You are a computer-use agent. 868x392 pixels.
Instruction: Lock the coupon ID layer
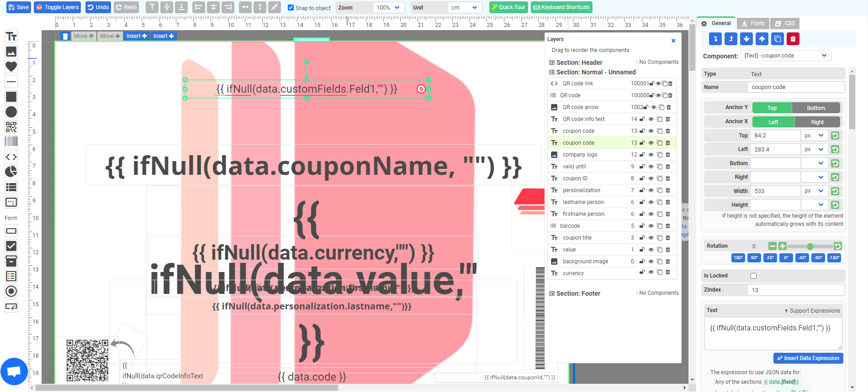[x=642, y=178]
